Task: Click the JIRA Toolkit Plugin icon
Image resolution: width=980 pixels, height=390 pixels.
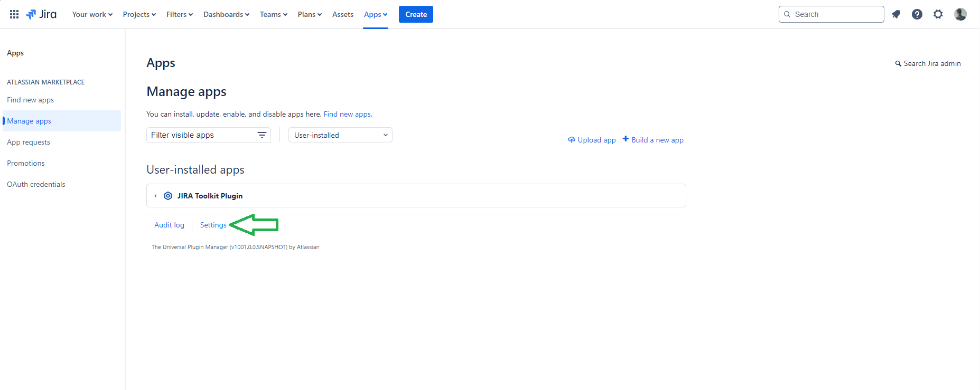Action: (x=168, y=196)
